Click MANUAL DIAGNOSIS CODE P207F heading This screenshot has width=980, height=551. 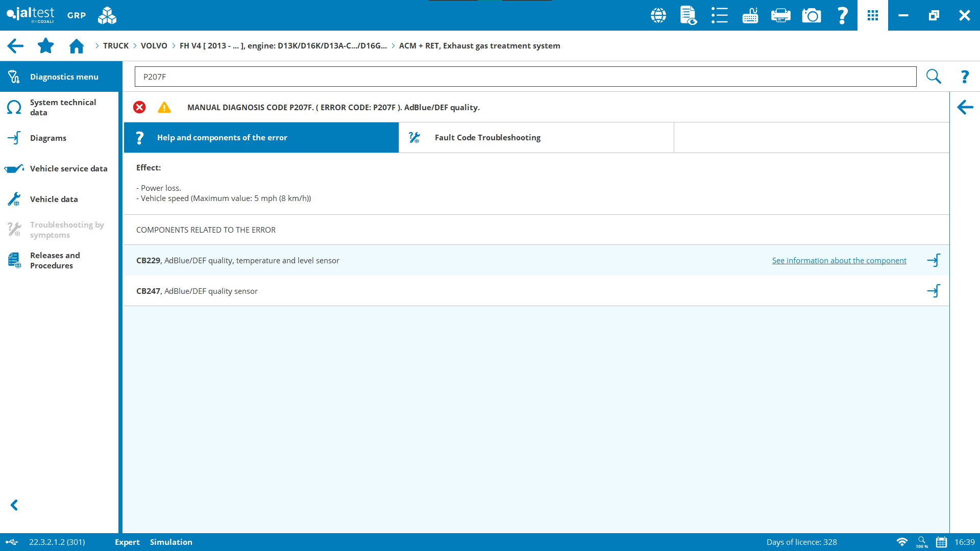[333, 108]
